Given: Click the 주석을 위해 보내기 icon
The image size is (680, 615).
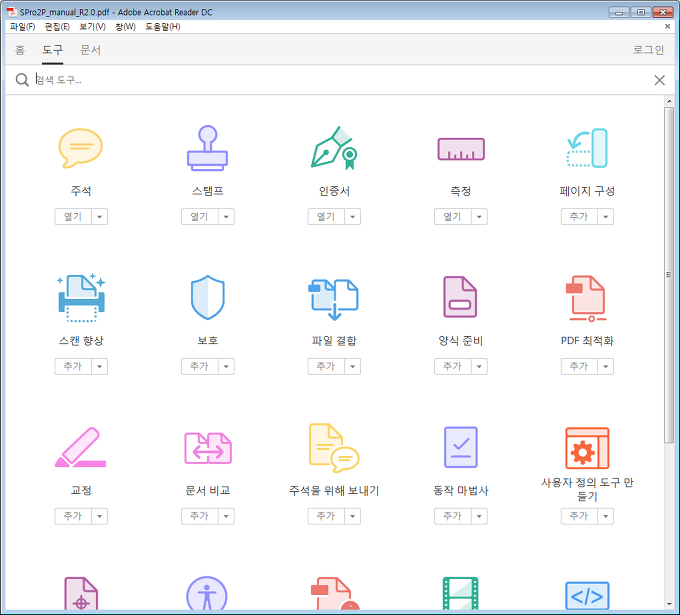Looking at the screenshot, I should point(334,448).
